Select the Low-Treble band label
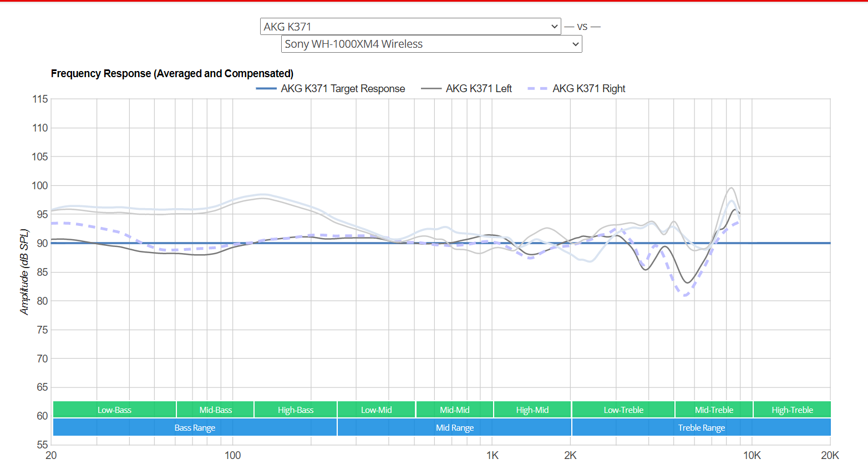868x464 pixels. 623,410
